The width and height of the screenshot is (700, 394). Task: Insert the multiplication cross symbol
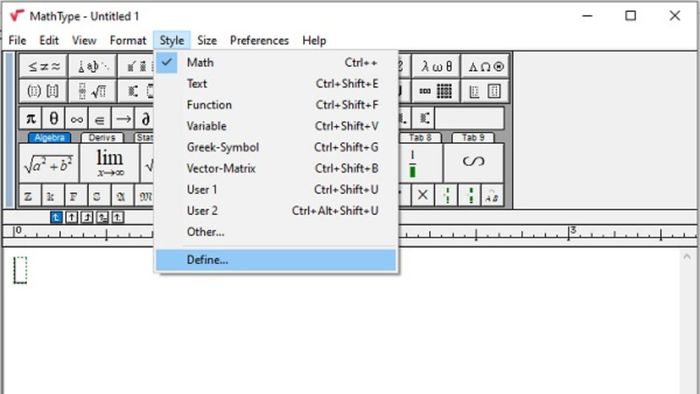(423, 195)
